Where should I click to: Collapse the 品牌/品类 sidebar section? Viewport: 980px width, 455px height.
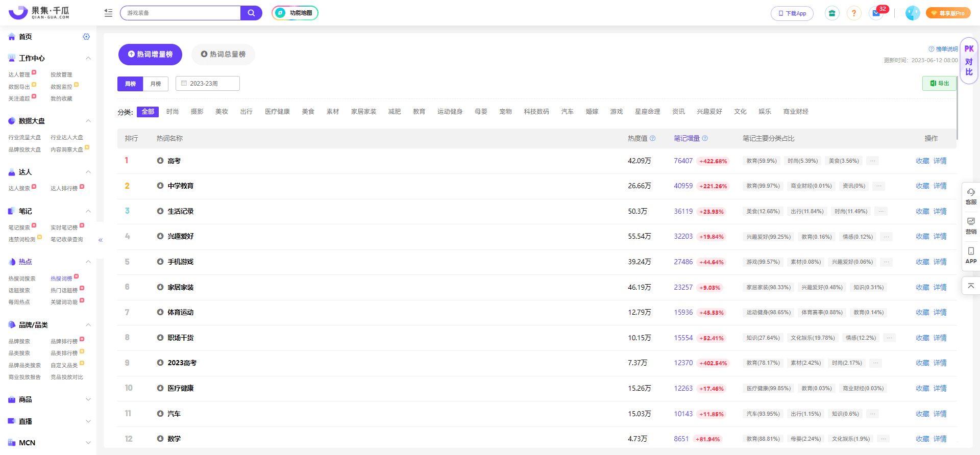88,325
